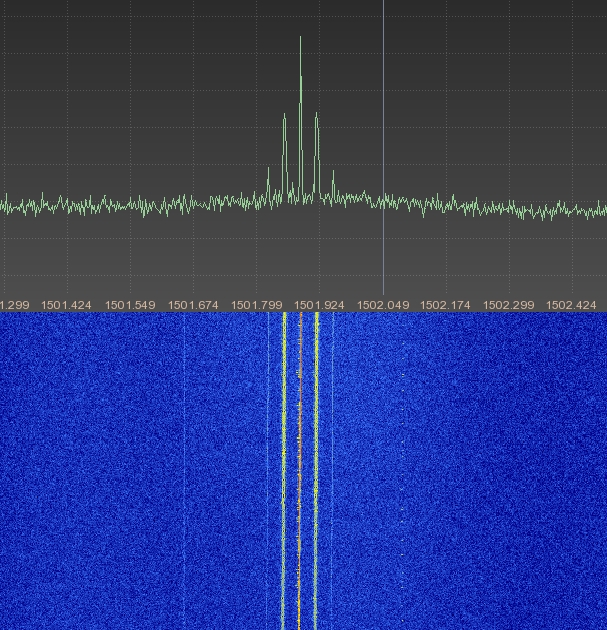This screenshot has height=630, width=607.
Task: Click the tallest center peak in the spectrum
Action: 300,40
